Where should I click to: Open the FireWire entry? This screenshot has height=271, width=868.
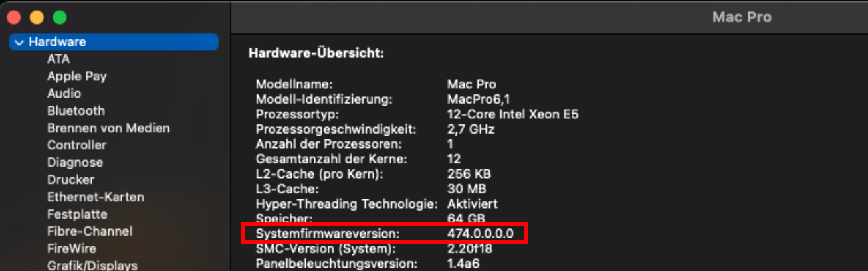(x=72, y=249)
